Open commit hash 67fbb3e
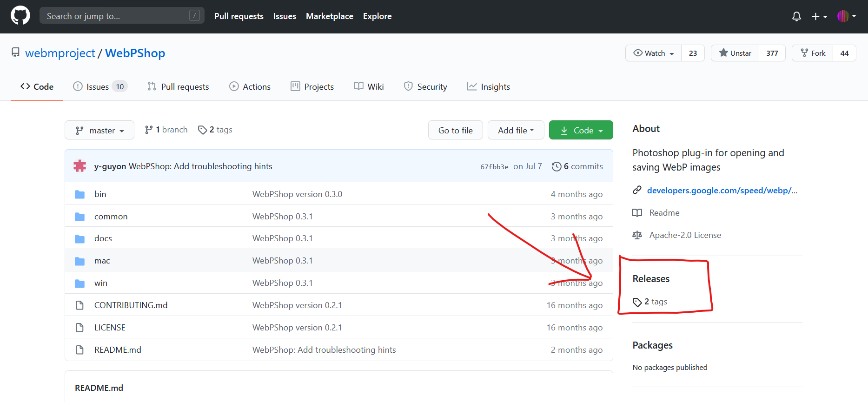This screenshot has width=868, height=402. [x=494, y=167]
